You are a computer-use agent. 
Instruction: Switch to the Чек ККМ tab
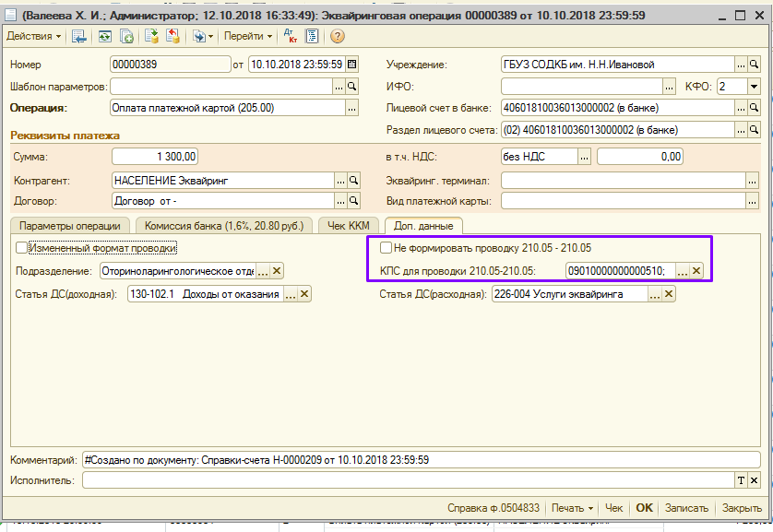(350, 226)
